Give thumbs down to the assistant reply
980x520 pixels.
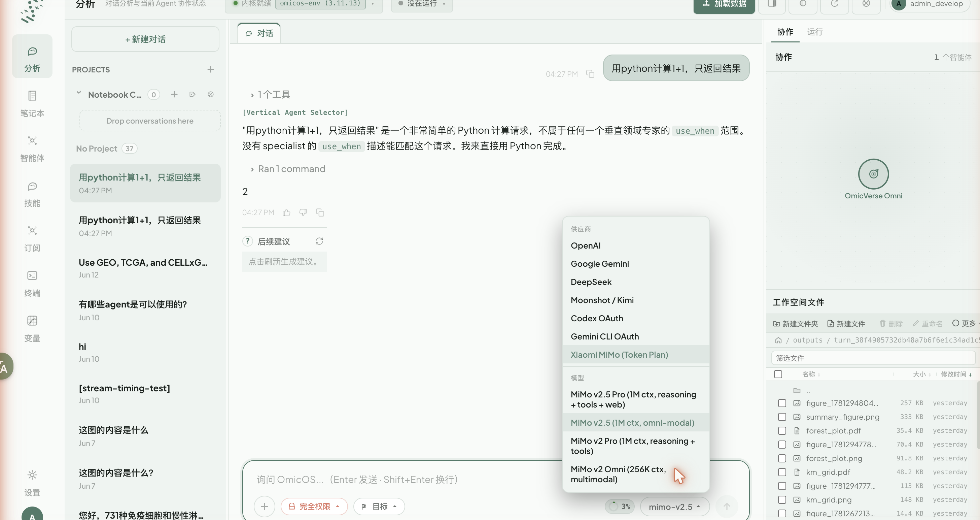303,213
